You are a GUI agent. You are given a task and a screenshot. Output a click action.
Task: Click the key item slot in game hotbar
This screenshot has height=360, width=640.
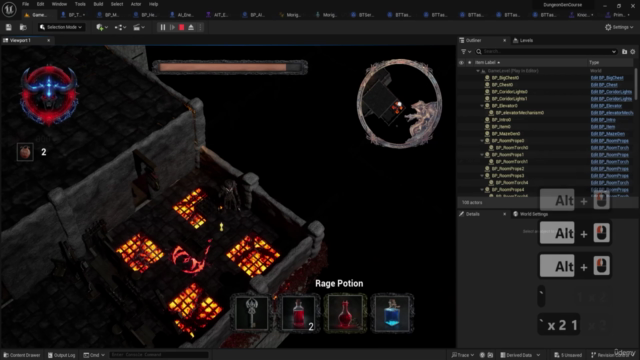point(252,313)
